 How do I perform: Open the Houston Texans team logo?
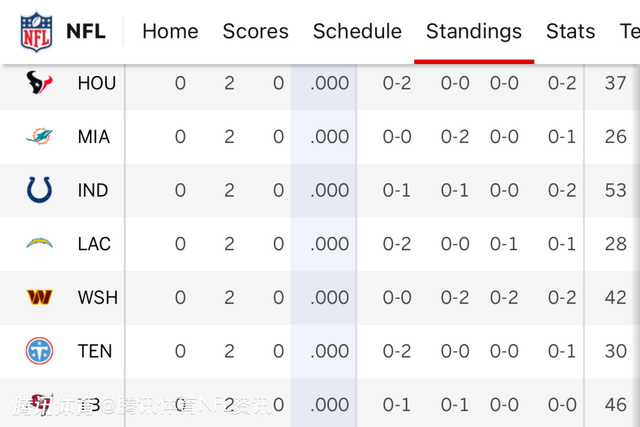point(39,82)
